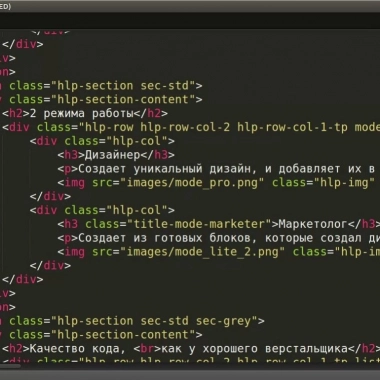The width and height of the screenshot is (380, 380).
Task: Click the src attribute on the mode_pro.png line
Action: coord(102,183)
